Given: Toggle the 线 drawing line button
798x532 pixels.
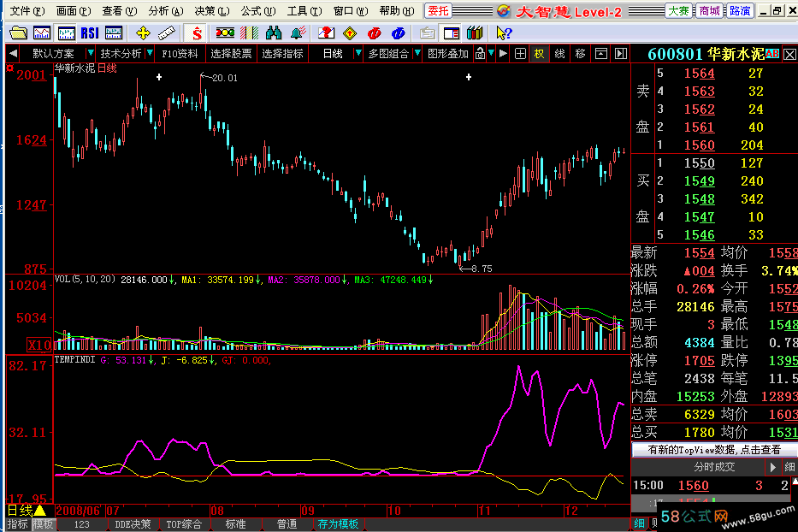Looking at the screenshot, I should 560,53.
